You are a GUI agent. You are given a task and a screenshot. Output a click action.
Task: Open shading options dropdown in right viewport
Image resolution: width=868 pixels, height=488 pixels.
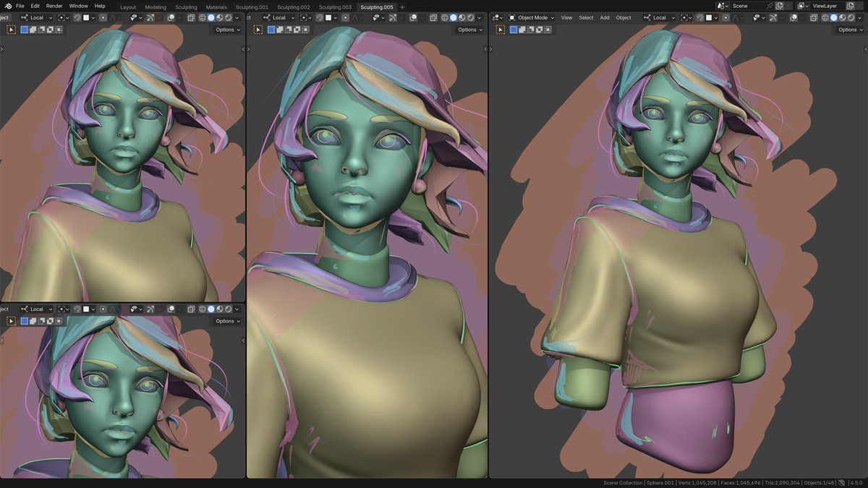(859, 17)
